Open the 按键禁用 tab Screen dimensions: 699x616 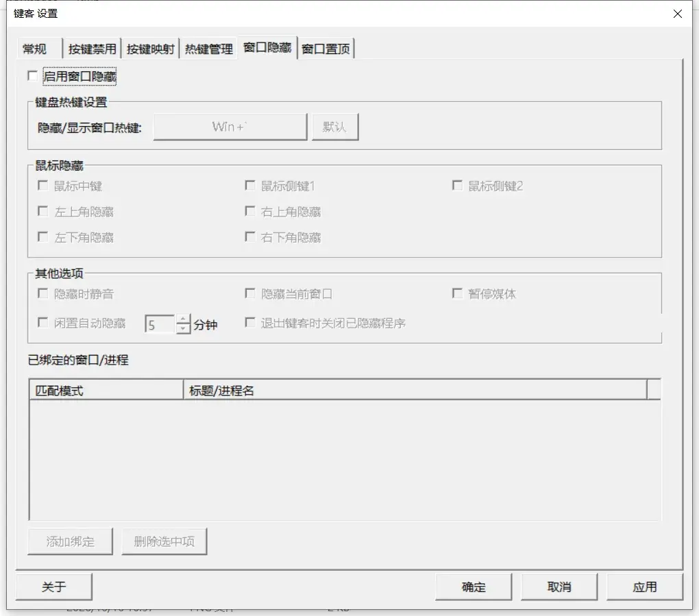pos(93,49)
